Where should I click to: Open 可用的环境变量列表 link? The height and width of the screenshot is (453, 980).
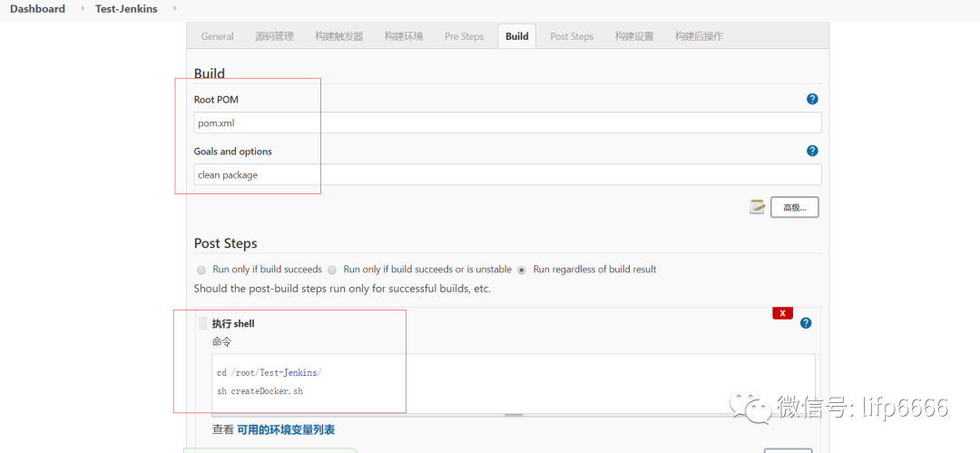[x=286, y=429]
